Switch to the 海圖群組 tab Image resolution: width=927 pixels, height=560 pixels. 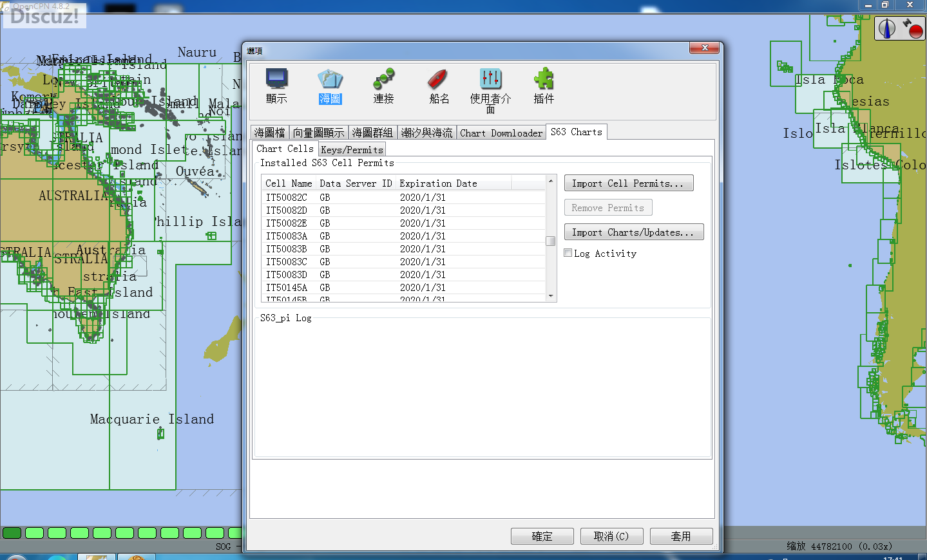coord(372,133)
